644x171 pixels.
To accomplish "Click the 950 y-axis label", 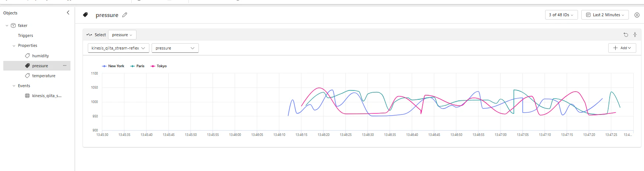I will coord(95,116).
